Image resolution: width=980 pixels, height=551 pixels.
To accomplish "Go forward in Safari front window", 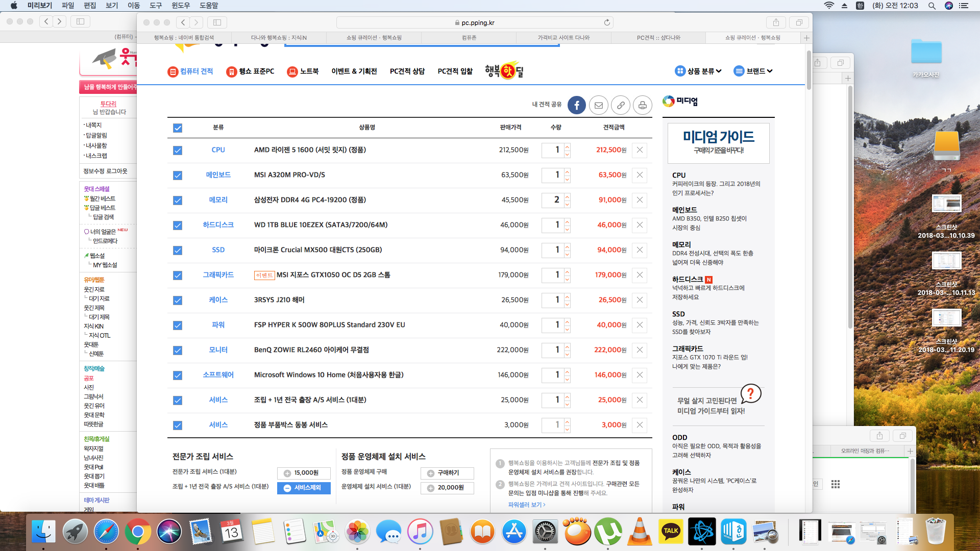I will (x=197, y=22).
